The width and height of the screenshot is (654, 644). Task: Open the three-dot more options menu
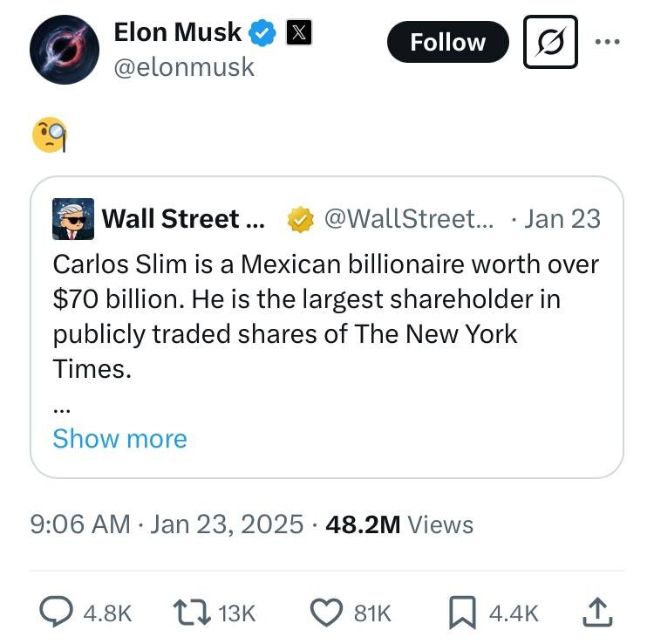609,41
